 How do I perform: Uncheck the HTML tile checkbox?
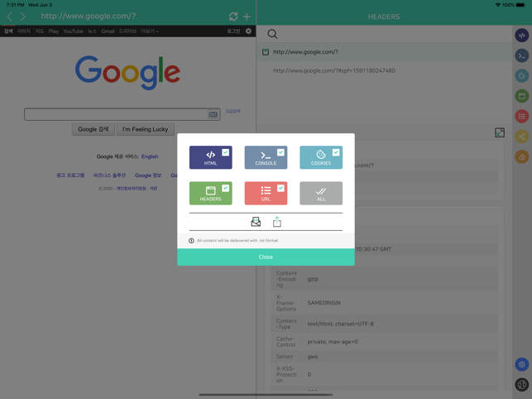pos(225,152)
